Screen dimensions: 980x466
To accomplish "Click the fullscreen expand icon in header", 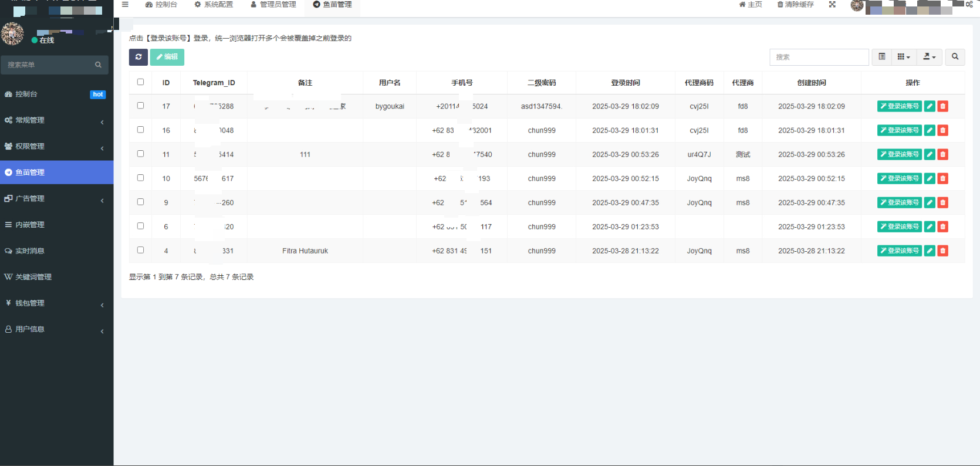I will [832, 5].
